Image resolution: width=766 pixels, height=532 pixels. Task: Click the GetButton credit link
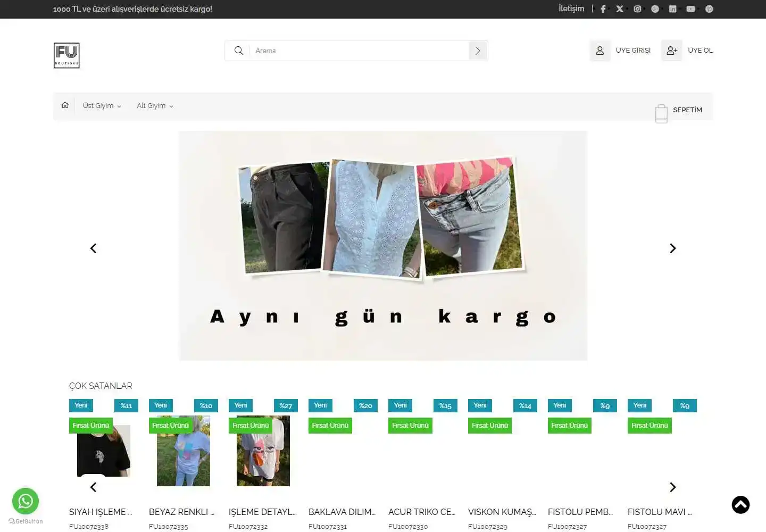pyautogui.click(x=26, y=521)
